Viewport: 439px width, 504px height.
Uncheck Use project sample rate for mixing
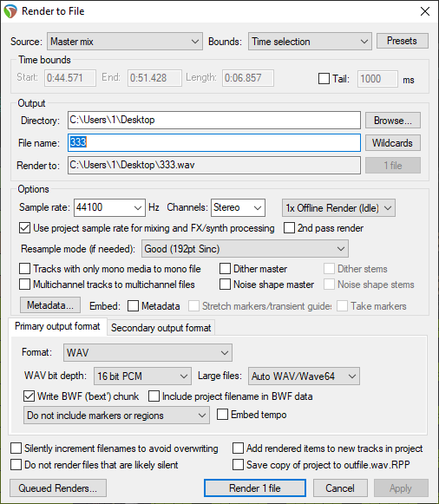(24, 228)
